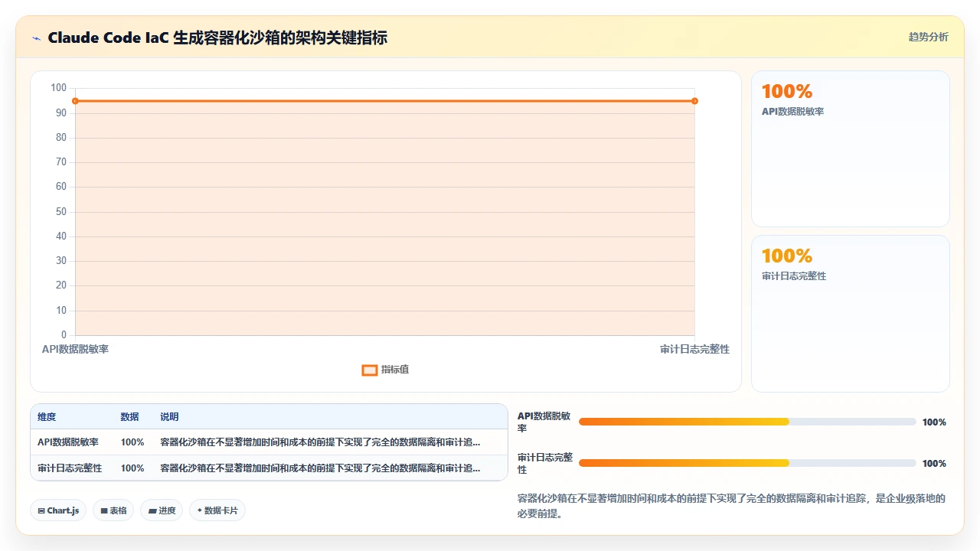Click the 100% value in 审计日志完整性 table row
Screen dimensions: 980x551
pos(132,468)
